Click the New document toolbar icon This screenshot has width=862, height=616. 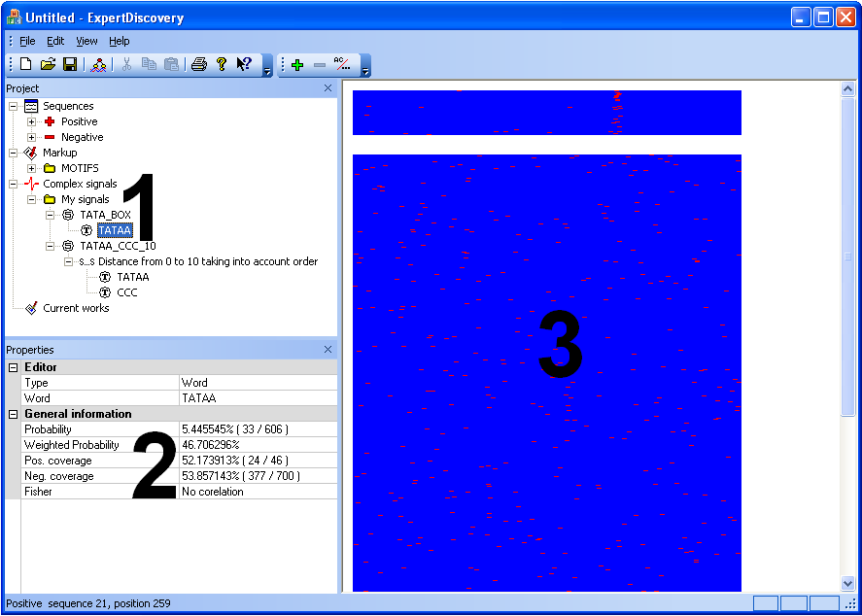pos(26,65)
